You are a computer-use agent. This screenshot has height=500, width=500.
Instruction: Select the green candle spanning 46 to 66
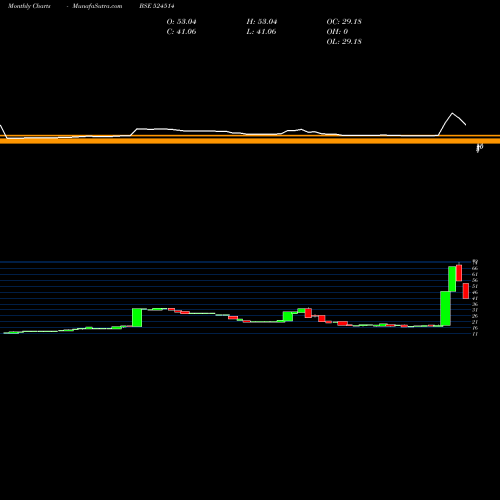452,279
